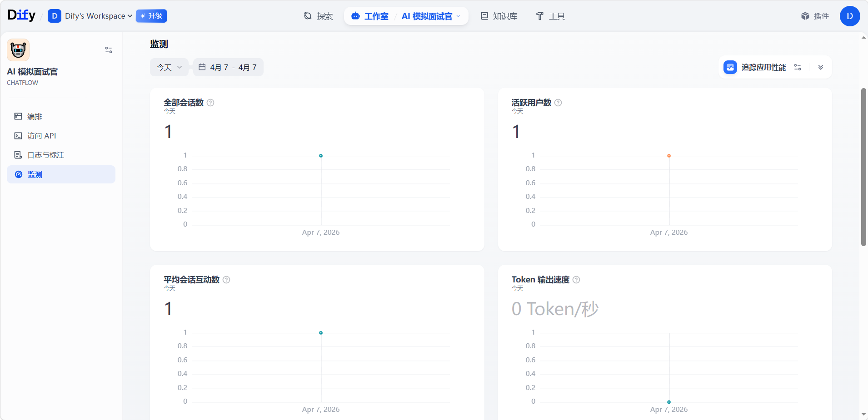Viewport: 868px width, 420px height.
Task: Open the 插件 plugins page
Action: [x=815, y=16]
